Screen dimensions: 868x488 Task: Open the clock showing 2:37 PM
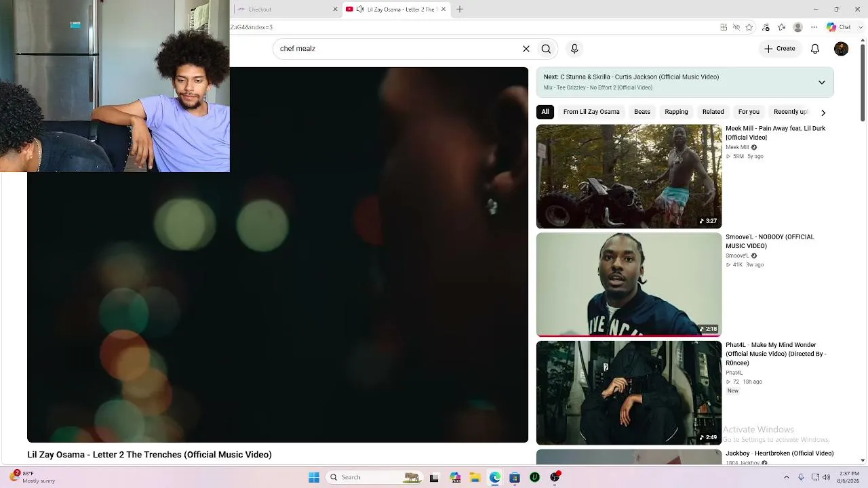849,477
